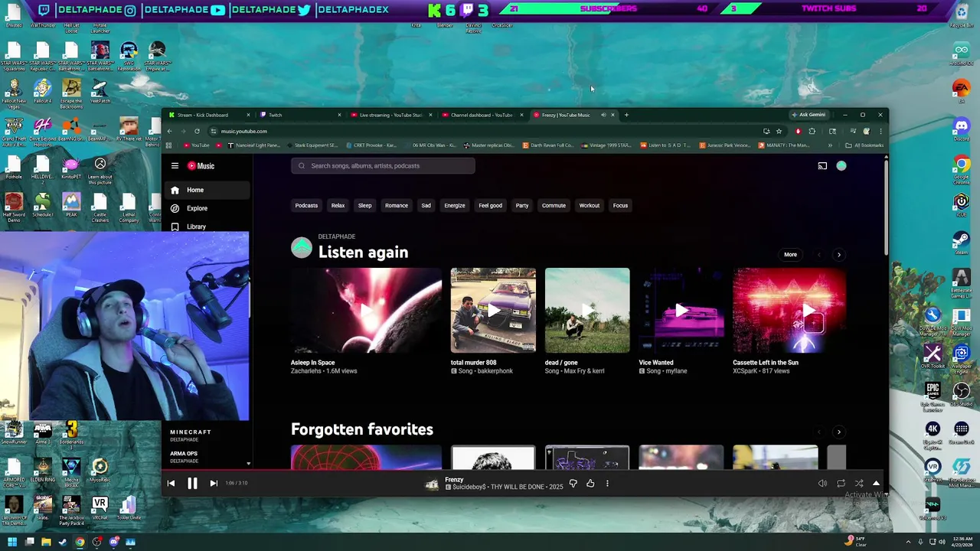
Task: Open the bakkerphonk artist link
Action: 496,371
